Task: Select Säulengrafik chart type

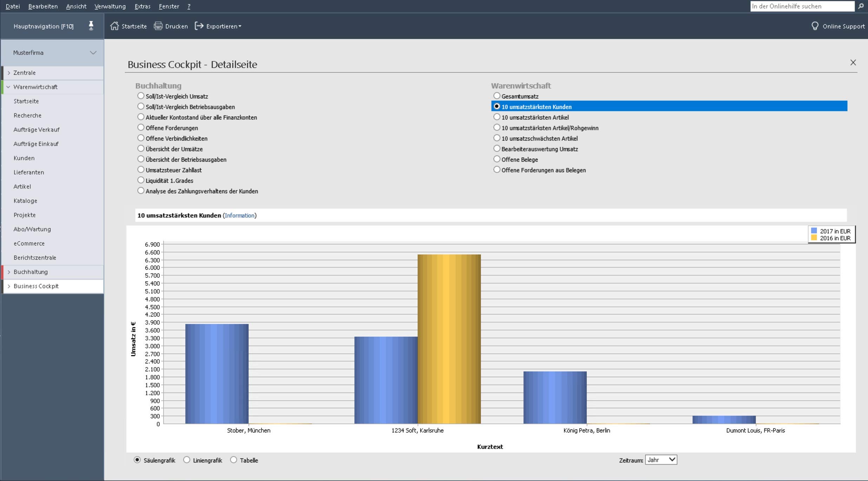Action: [x=137, y=460]
